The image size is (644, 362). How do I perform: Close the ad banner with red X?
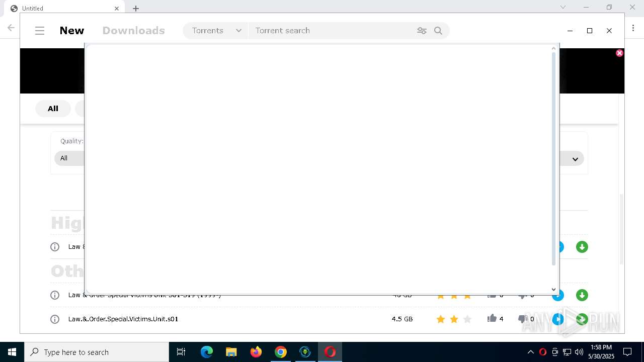pyautogui.click(x=619, y=53)
